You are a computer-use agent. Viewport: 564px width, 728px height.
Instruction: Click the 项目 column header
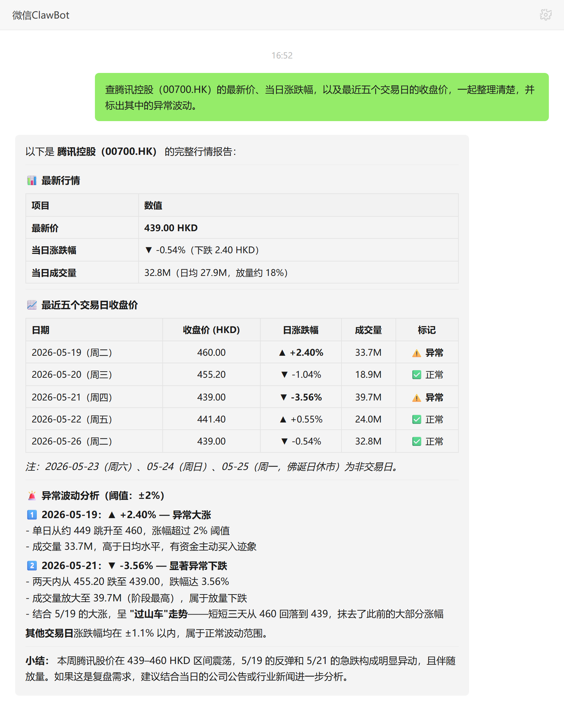pos(40,205)
